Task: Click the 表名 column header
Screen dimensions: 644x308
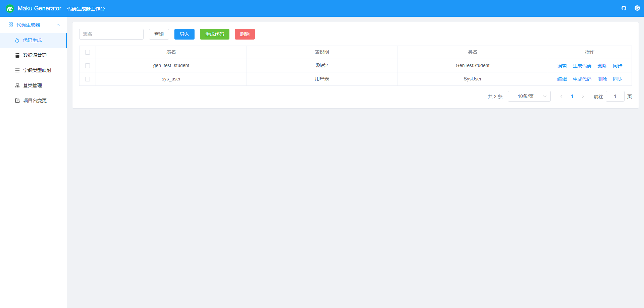Action: pos(171,52)
